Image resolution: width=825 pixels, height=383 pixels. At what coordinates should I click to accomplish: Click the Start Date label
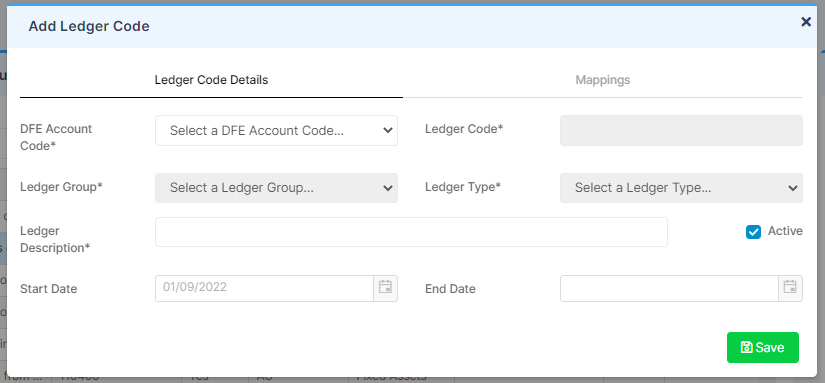tap(48, 289)
